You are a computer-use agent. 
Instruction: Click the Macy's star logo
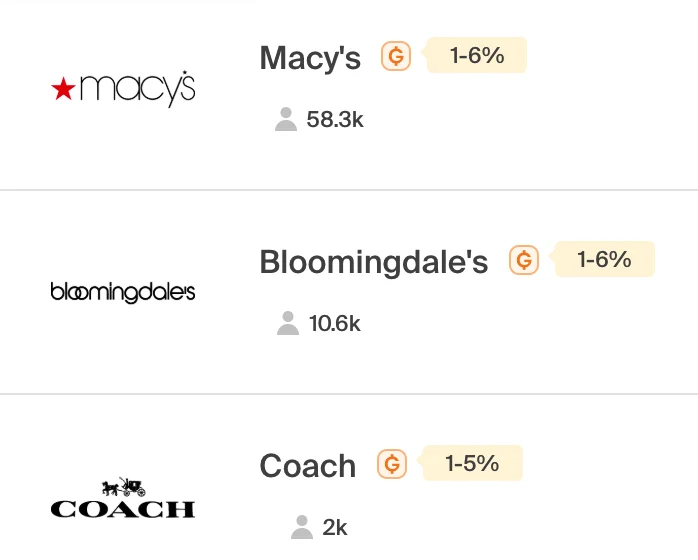click(x=123, y=89)
